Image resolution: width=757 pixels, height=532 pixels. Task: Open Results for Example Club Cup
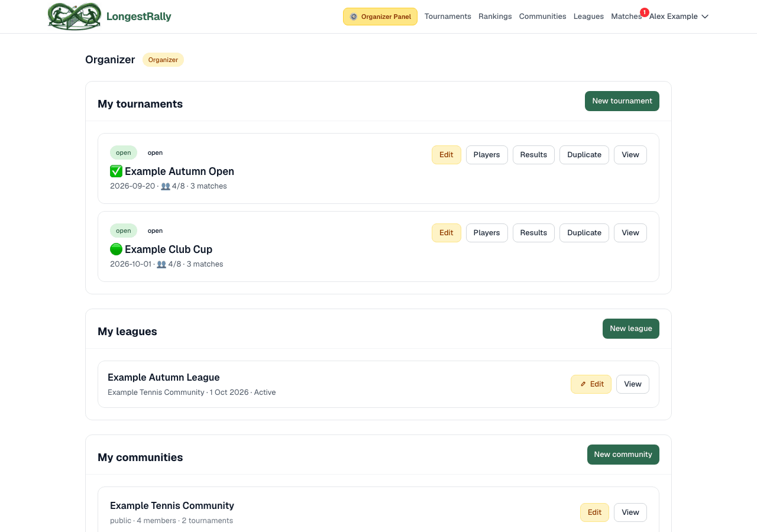(533, 233)
